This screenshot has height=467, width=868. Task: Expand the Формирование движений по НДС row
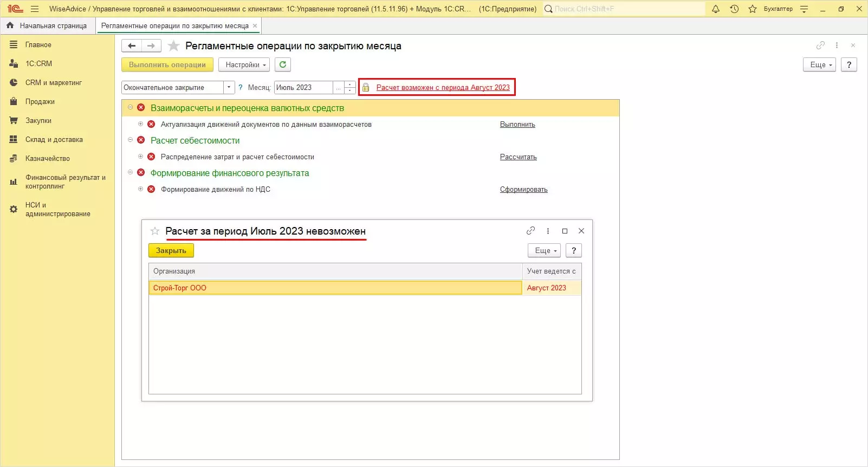click(140, 189)
